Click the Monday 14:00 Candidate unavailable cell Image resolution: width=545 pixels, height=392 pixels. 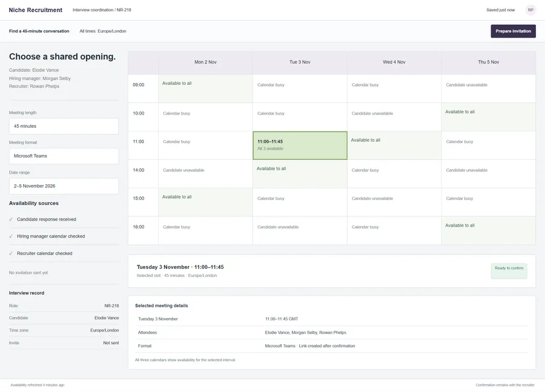205,174
